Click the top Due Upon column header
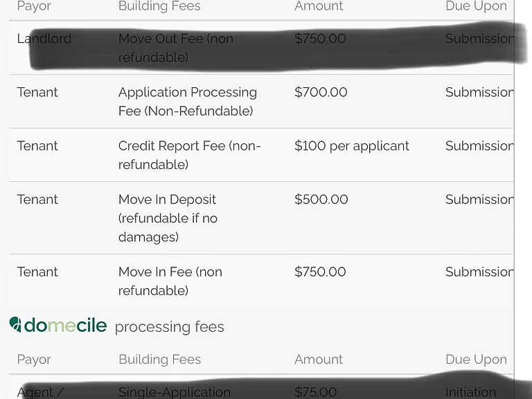 coord(476,6)
